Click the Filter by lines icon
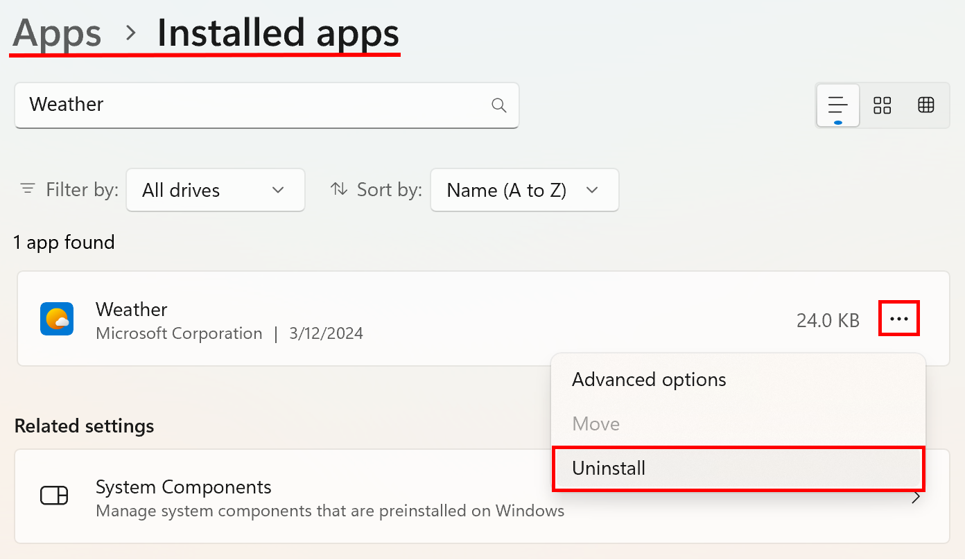The width and height of the screenshot is (965, 560). pos(28,189)
